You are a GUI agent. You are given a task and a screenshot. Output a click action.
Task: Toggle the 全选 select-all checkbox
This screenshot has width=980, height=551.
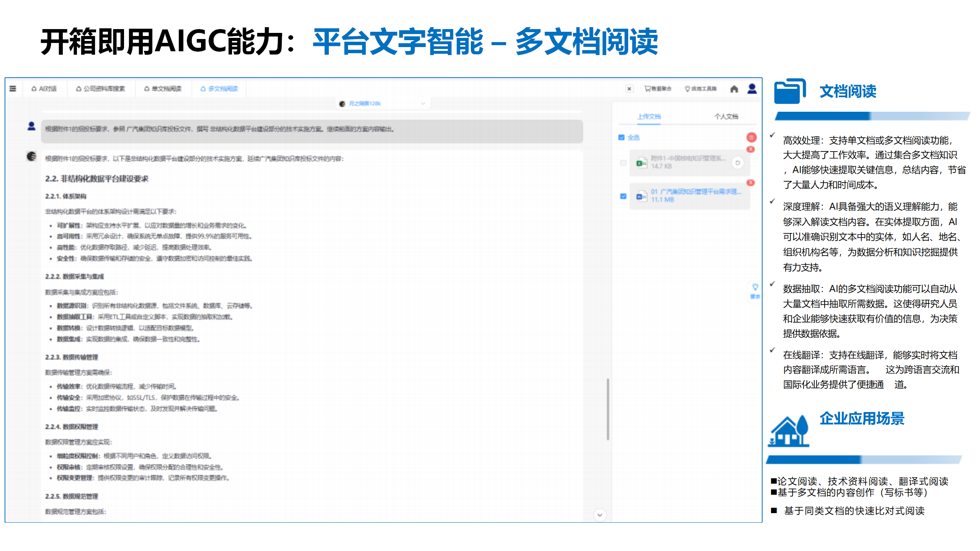621,137
